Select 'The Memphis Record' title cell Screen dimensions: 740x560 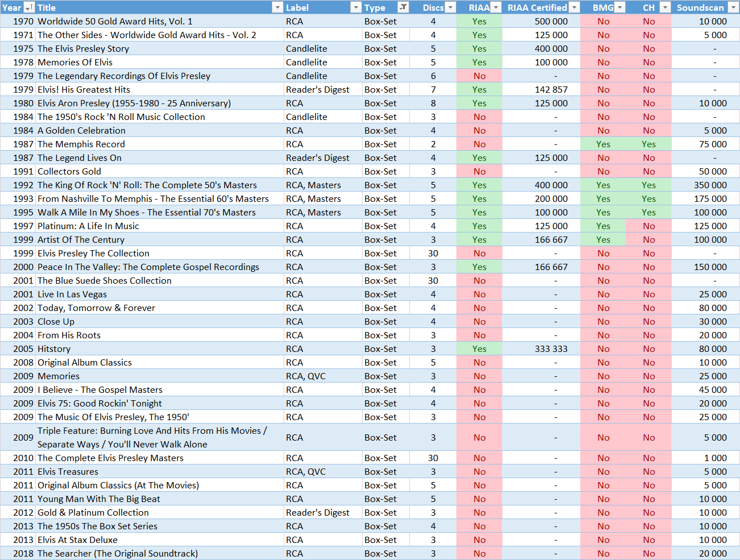click(160, 144)
